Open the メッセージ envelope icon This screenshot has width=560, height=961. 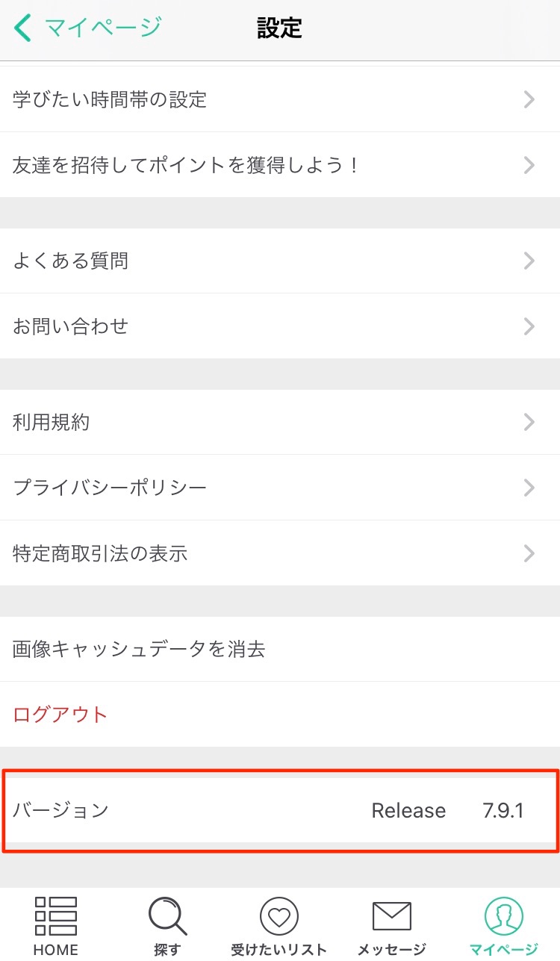[391, 916]
